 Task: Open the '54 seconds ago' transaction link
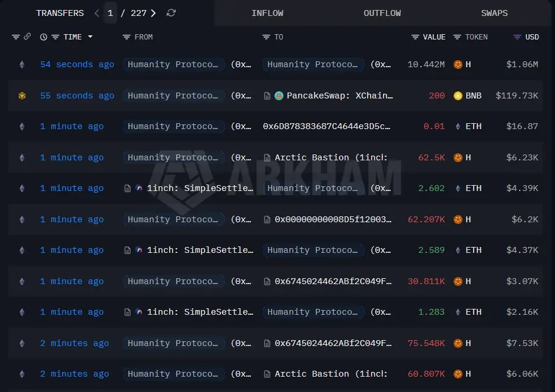(77, 64)
